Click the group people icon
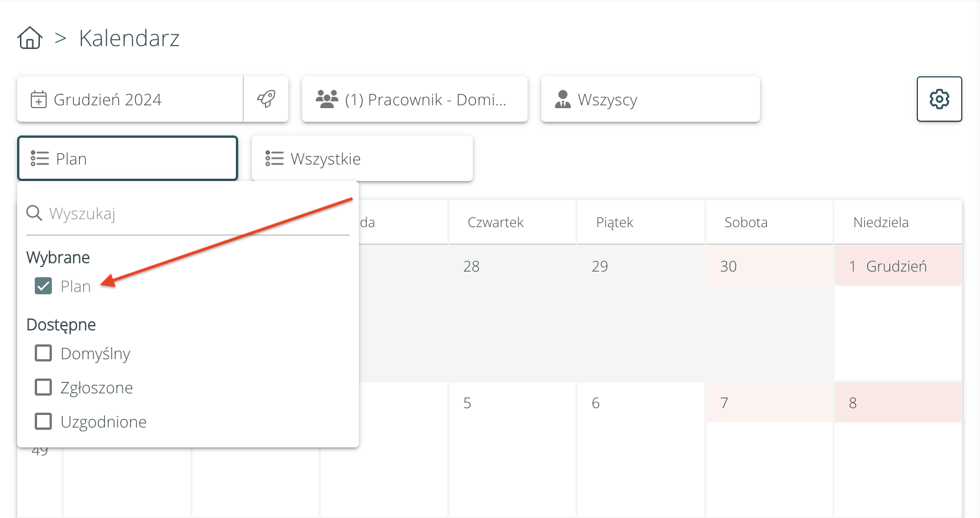980x518 pixels. pyautogui.click(x=327, y=99)
